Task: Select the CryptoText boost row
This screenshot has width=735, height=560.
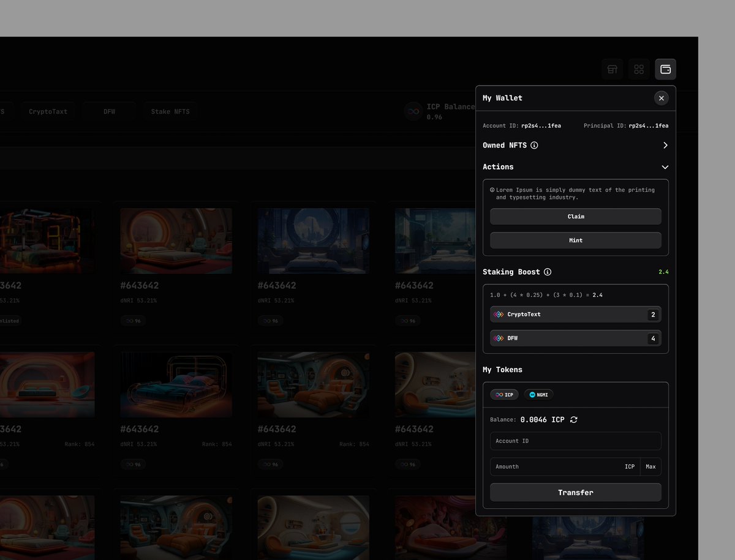Action: [576, 315]
